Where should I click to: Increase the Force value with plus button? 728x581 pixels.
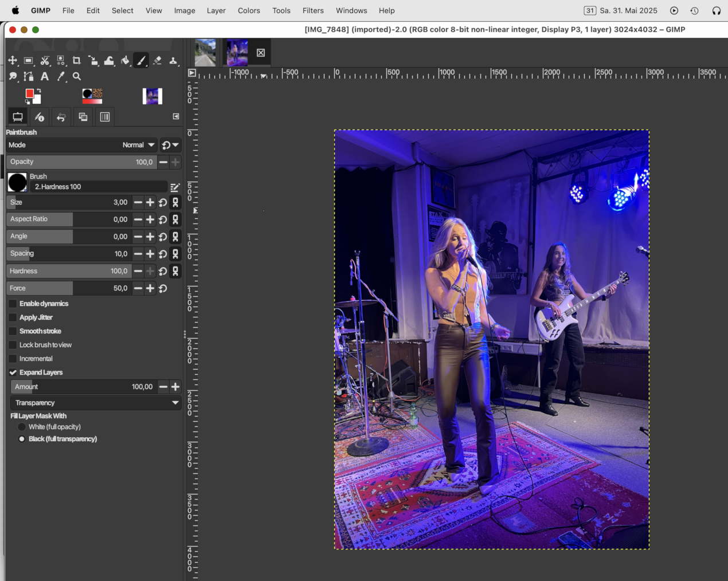(150, 288)
